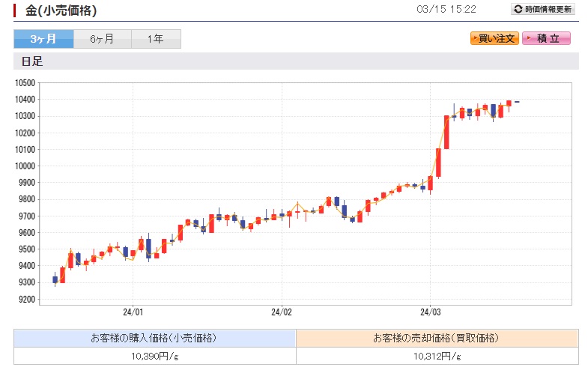Switch to the 1年 chart period tab
Image resolution: width=588 pixels, height=382 pixels.
click(156, 39)
